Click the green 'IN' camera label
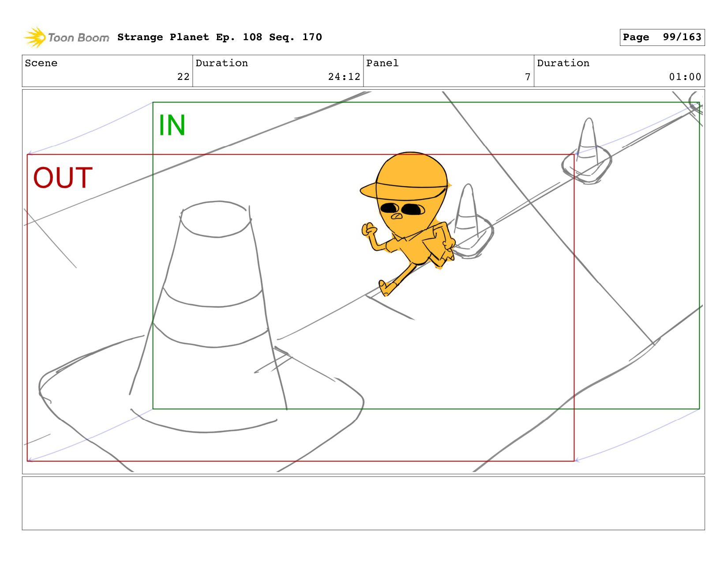The width and height of the screenshot is (728, 563). click(x=172, y=125)
